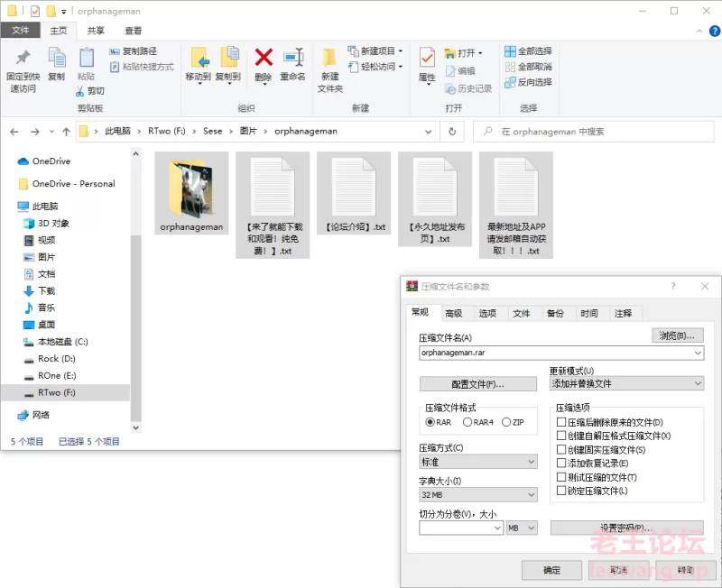Click the Edit (编辑) ribbon item

point(460,71)
